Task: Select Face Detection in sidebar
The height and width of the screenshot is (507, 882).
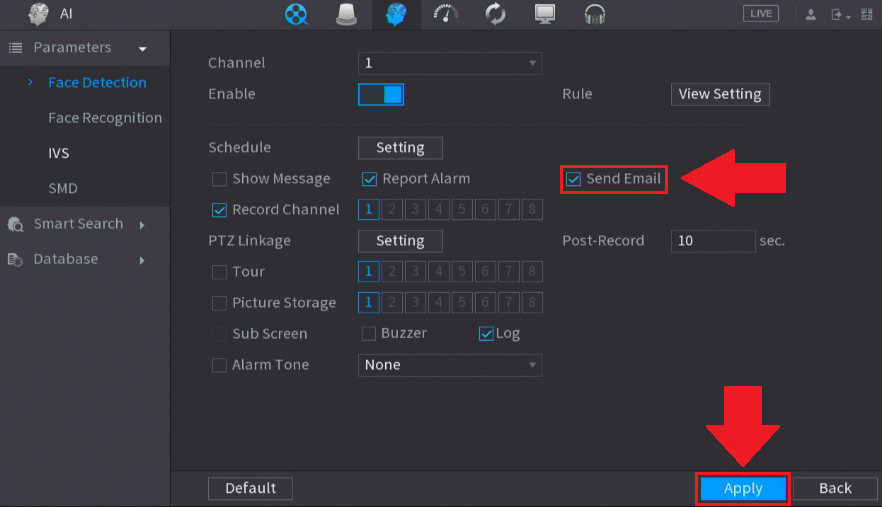Action: click(97, 83)
